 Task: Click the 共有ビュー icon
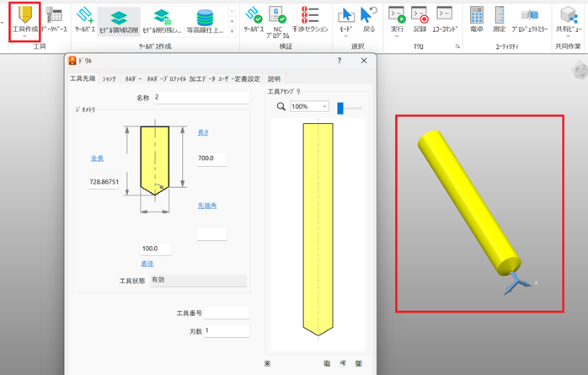(569, 15)
